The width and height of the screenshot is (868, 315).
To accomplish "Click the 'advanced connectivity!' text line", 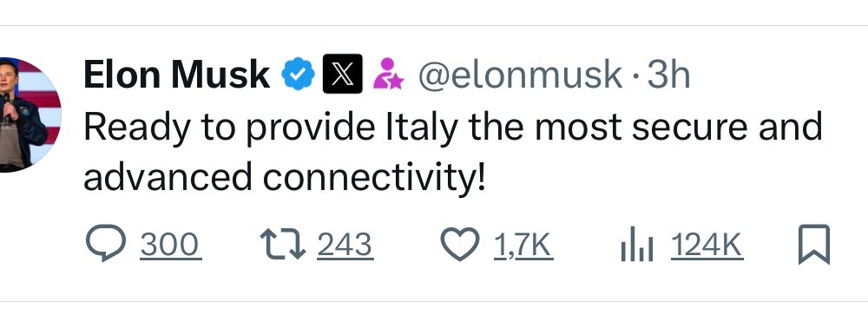I will pyautogui.click(x=285, y=178).
